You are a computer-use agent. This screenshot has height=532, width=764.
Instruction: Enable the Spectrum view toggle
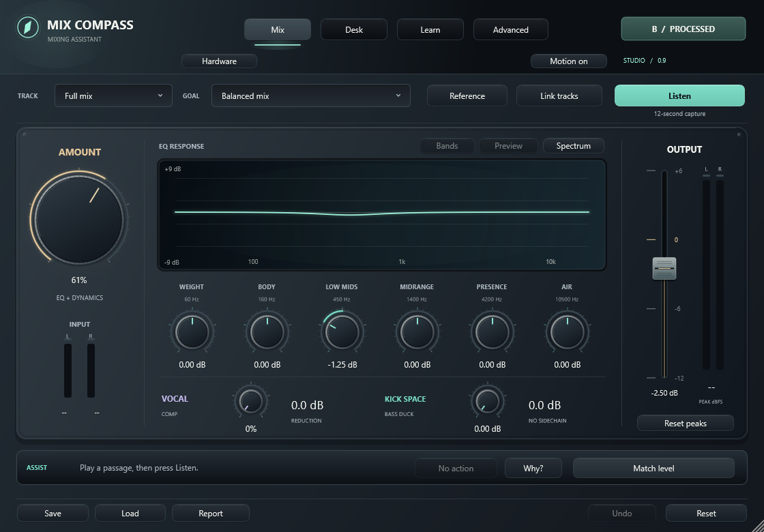[573, 146]
